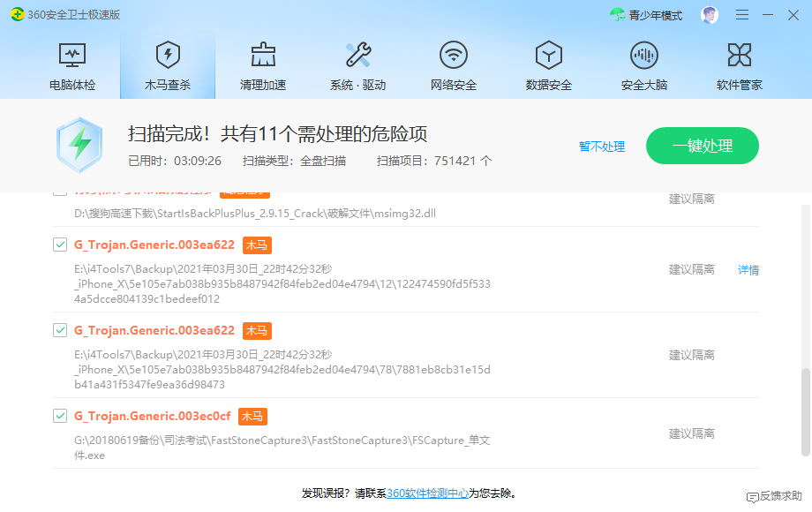Viewport: 812px width, 512px height.
Task: Click 建议隔离 for second 003ea622 item
Action: [691, 355]
